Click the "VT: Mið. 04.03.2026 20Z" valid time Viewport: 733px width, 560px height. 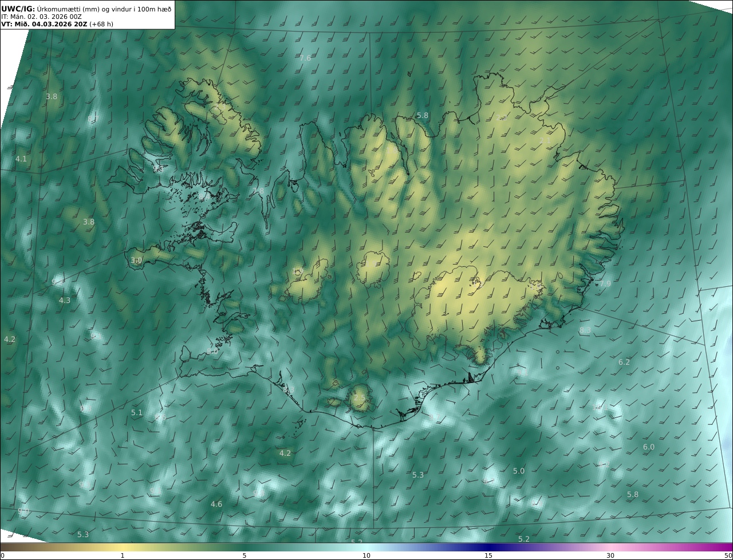point(44,24)
